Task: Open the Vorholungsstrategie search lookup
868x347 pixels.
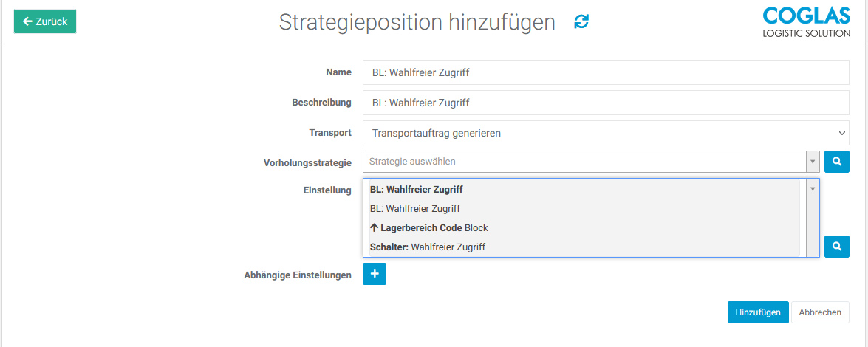Action: pyautogui.click(x=837, y=162)
